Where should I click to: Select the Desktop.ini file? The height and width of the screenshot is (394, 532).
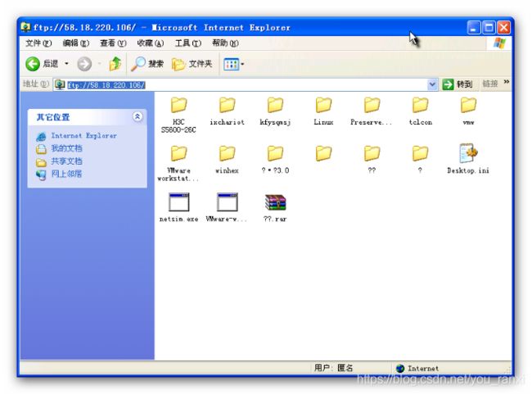(468, 159)
